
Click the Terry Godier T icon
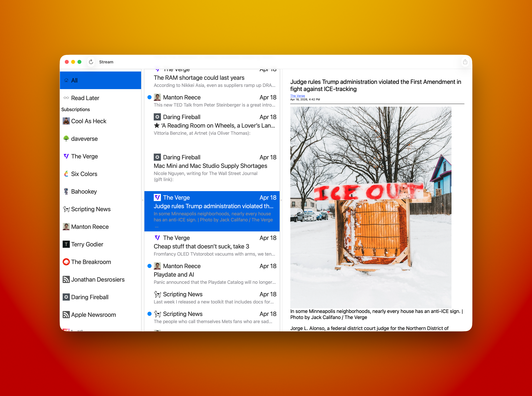pos(66,244)
